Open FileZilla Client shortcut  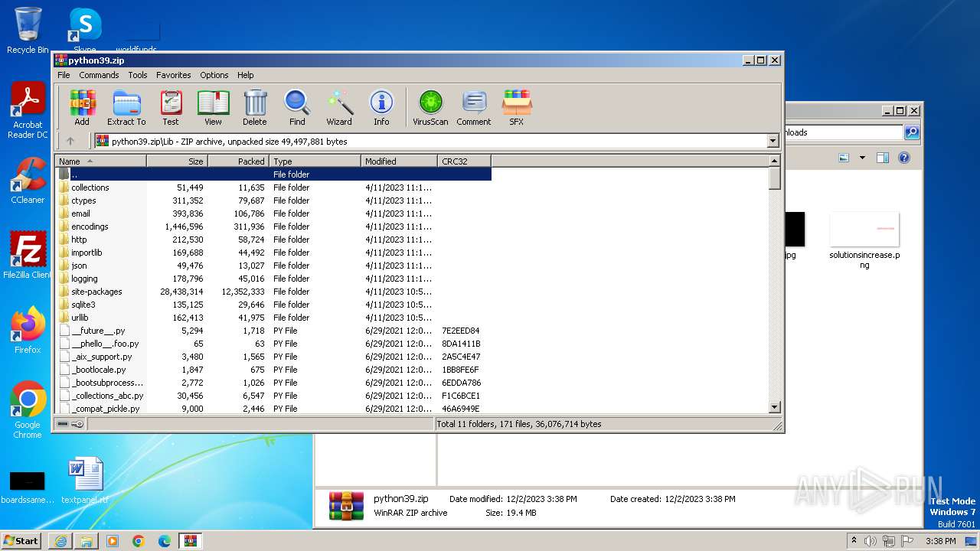(27, 256)
